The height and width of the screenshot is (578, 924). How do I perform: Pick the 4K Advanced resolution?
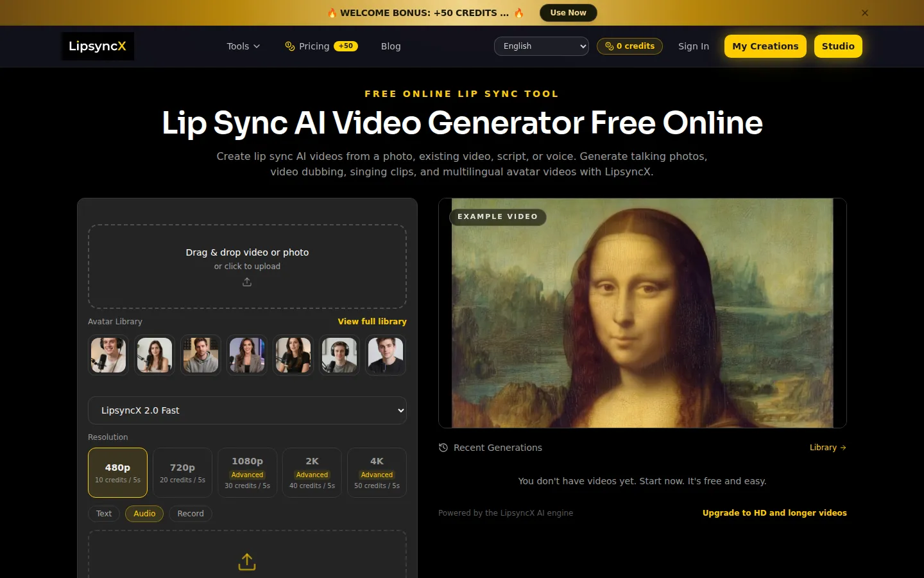click(377, 473)
